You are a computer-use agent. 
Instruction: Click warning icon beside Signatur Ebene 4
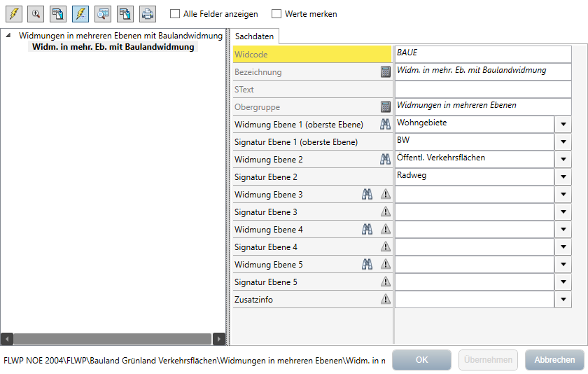386,247
